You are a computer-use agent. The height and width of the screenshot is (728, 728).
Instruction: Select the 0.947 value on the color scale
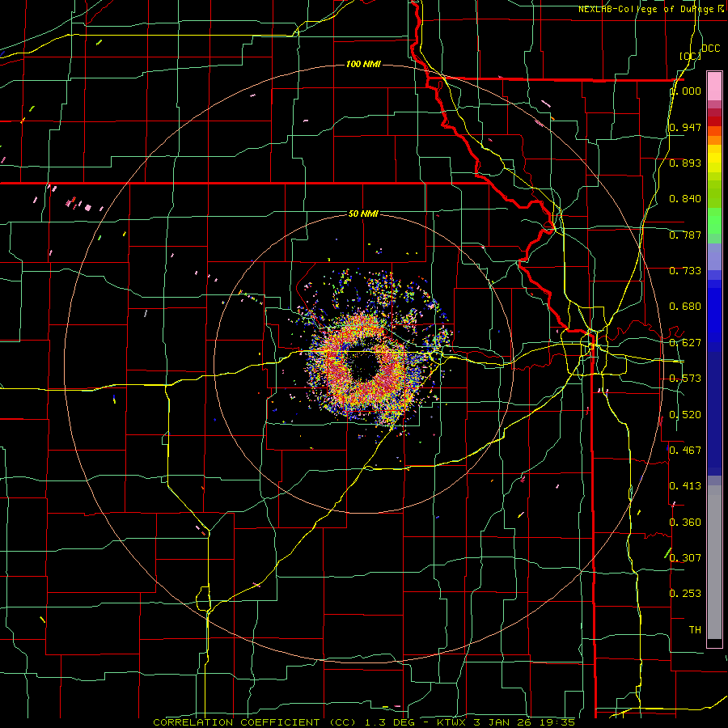[685, 127]
